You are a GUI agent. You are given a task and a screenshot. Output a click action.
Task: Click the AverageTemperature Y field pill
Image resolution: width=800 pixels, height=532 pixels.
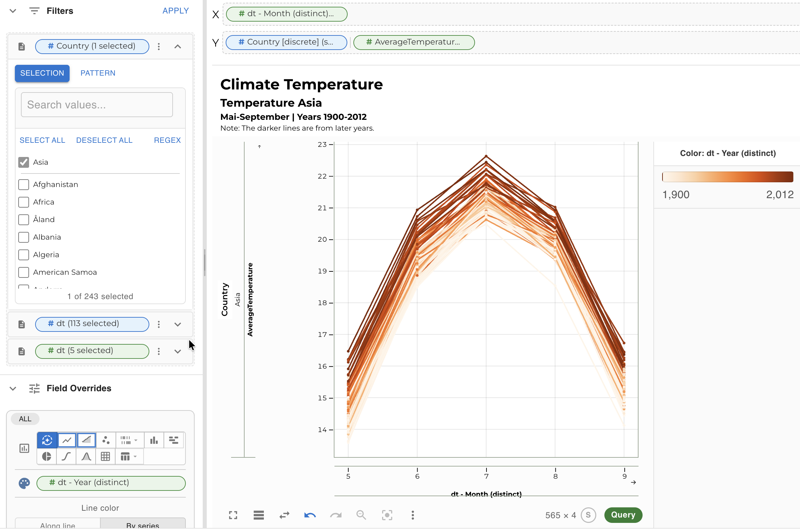pyautogui.click(x=414, y=43)
